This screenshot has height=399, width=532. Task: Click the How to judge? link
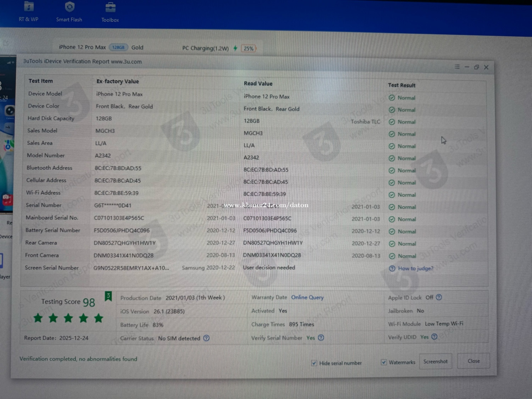(x=415, y=268)
